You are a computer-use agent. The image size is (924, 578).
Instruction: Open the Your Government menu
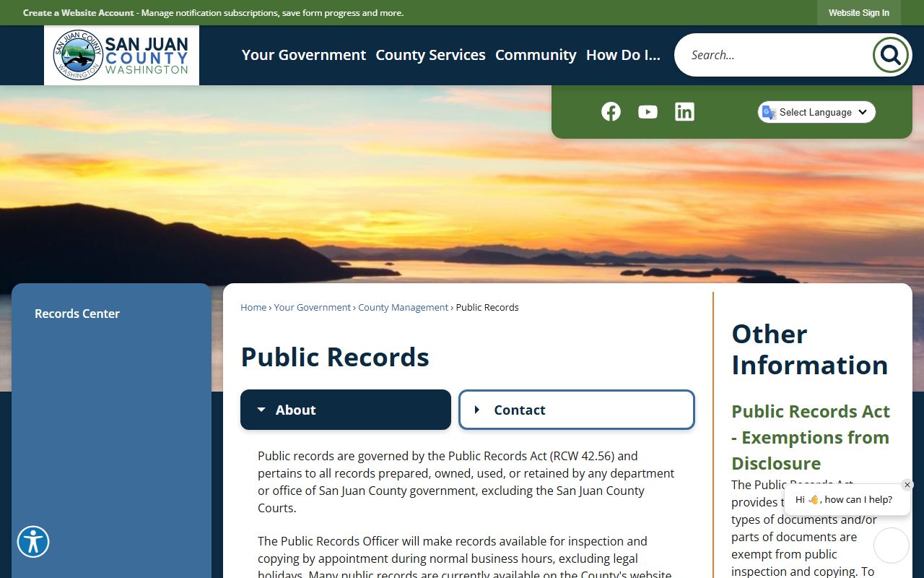[x=304, y=55]
